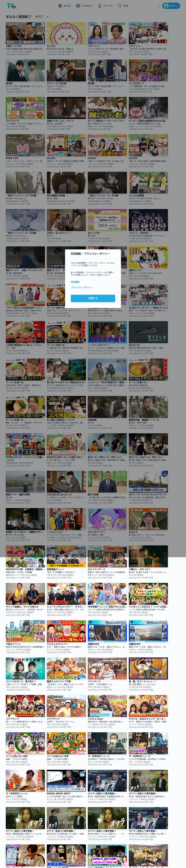Open the サラリーマン金太郎 thumbnail
The image size is (186, 868).
(66, 71)
